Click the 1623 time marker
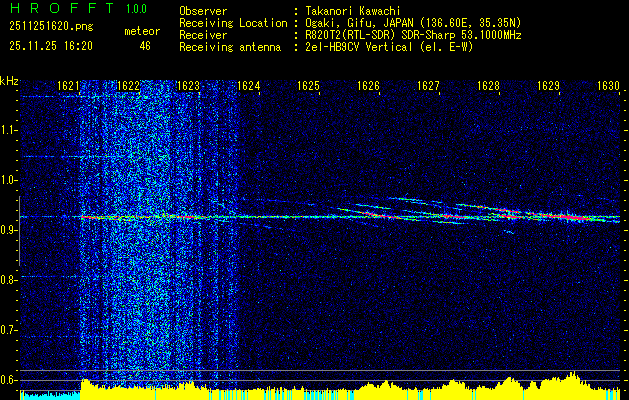Screen dimensions: 629x400 pyautogui.click(x=188, y=85)
